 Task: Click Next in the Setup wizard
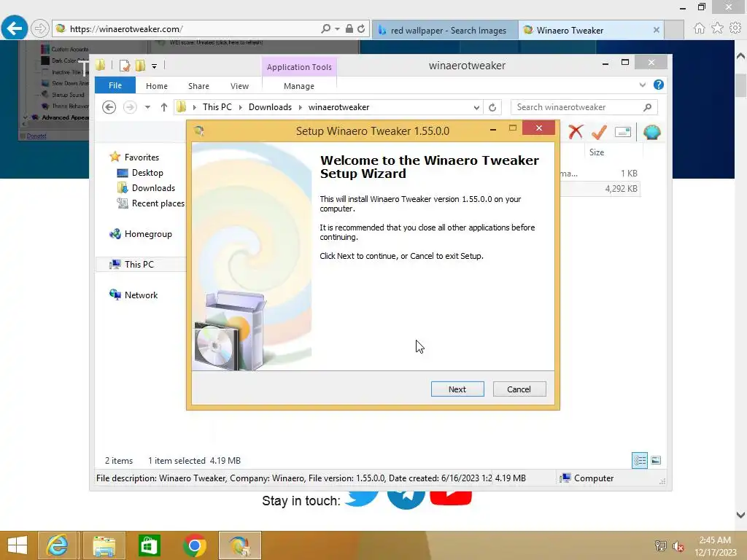pos(457,389)
